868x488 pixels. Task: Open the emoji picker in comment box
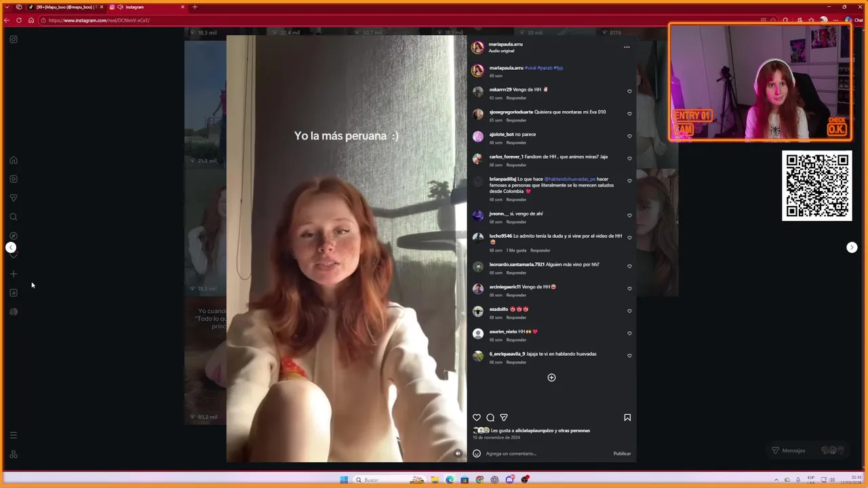[477, 453]
